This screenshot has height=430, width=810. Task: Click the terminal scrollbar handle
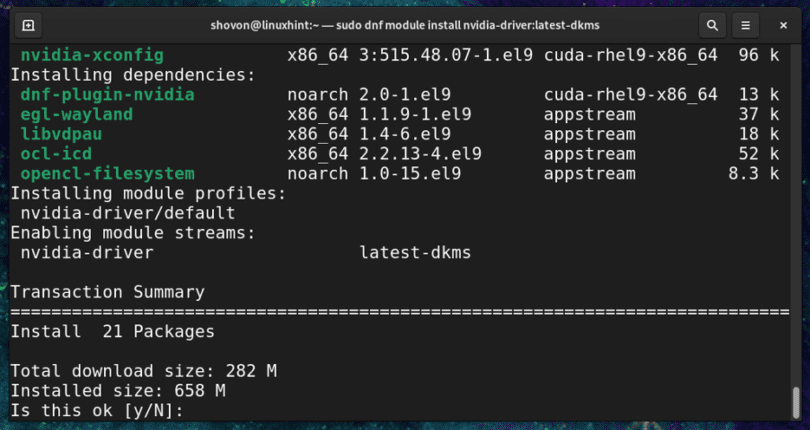pos(796,402)
